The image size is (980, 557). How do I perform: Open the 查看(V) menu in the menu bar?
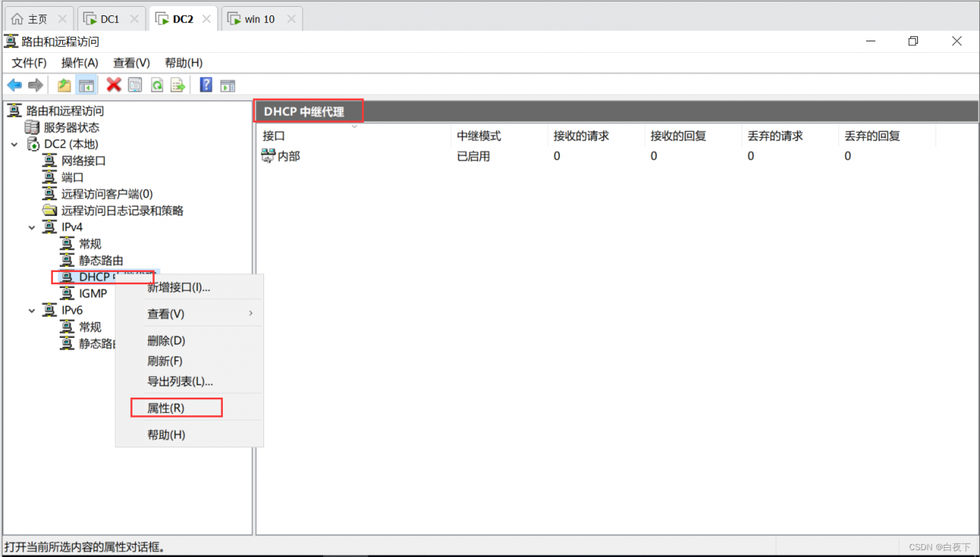132,63
